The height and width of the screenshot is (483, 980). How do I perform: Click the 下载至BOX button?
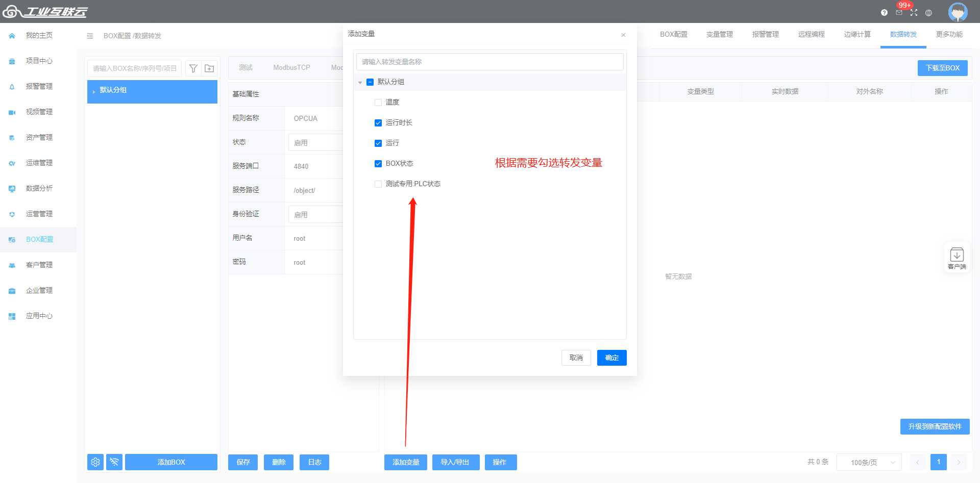pyautogui.click(x=942, y=68)
